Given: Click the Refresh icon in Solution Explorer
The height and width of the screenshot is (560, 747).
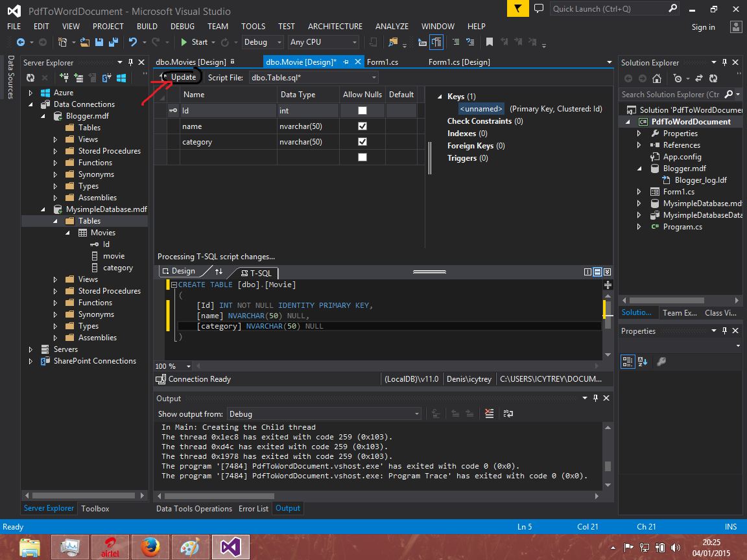Looking at the screenshot, I should click(x=713, y=78).
